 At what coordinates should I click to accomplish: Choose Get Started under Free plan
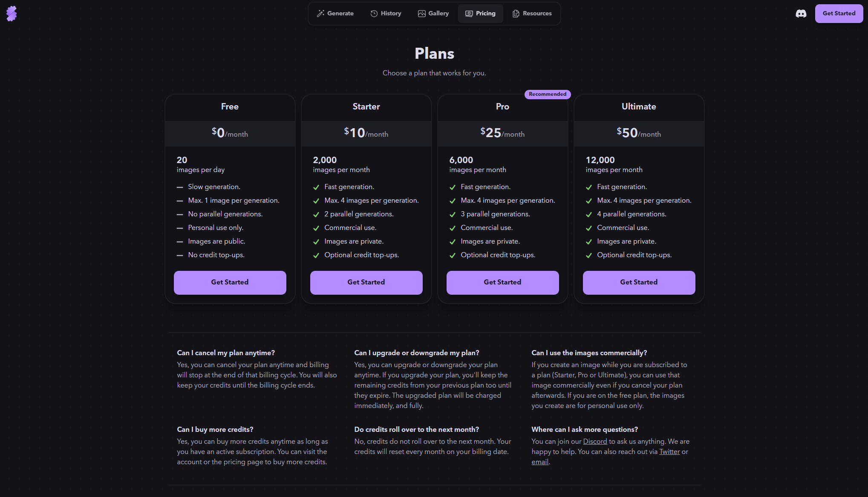[230, 282]
